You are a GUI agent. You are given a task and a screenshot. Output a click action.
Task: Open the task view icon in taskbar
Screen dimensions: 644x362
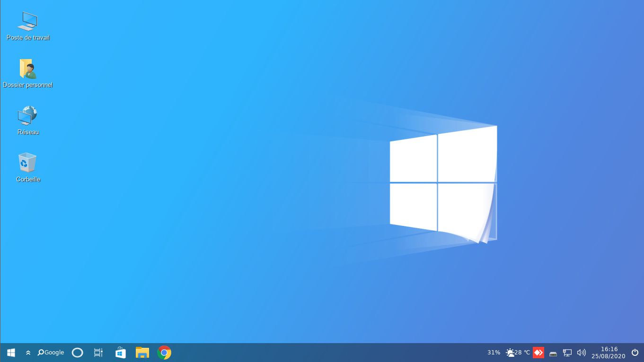tap(98, 353)
